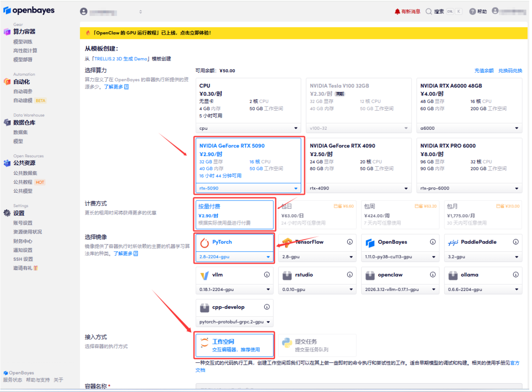Click the 充值余额 link
Screen dimensions: 532x392
click(x=484, y=71)
